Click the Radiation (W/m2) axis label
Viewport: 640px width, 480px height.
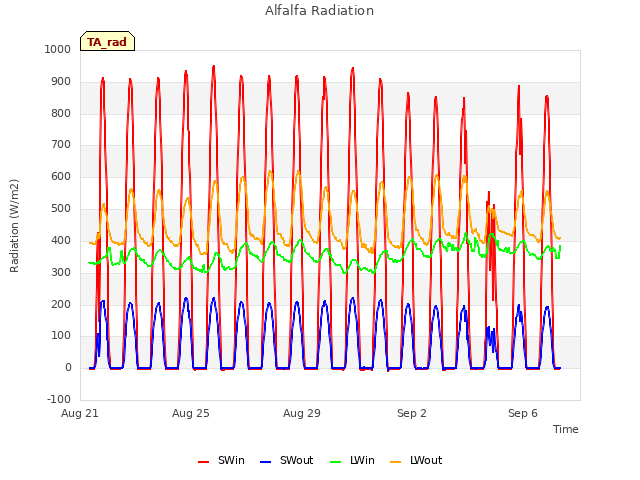click(x=14, y=226)
